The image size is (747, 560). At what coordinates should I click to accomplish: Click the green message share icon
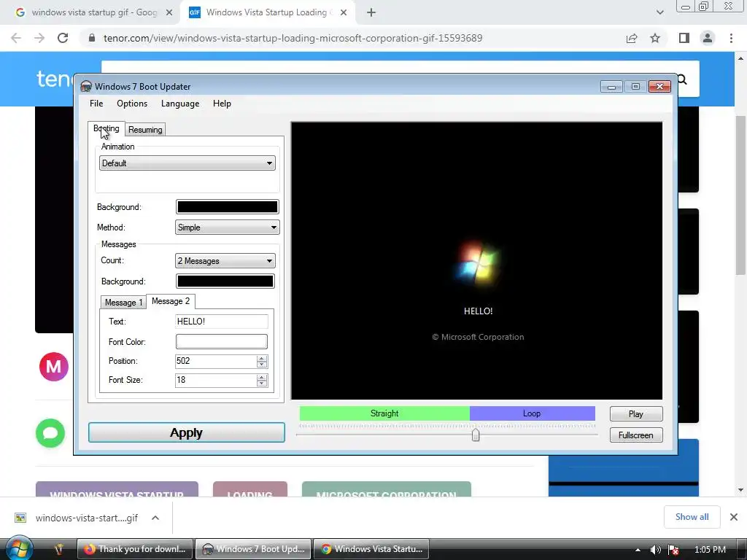[50, 433]
